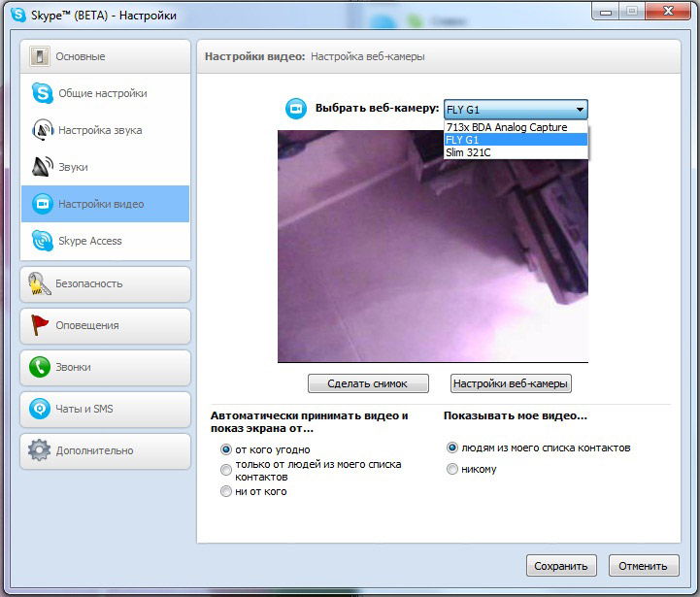Select 'от кого угодно' radio option
The height and width of the screenshot is (597, 700).
point(226,449)
